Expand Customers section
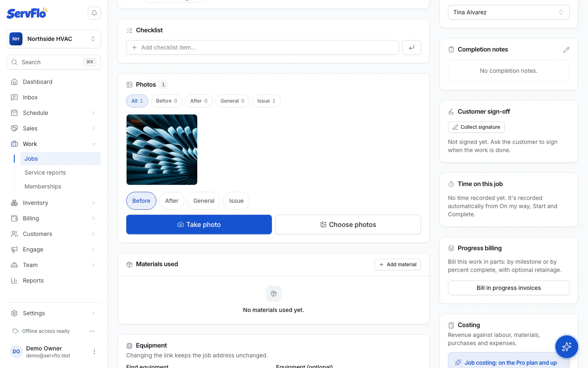This screenshot has height=368, width=588. click(x=53, y=234)
